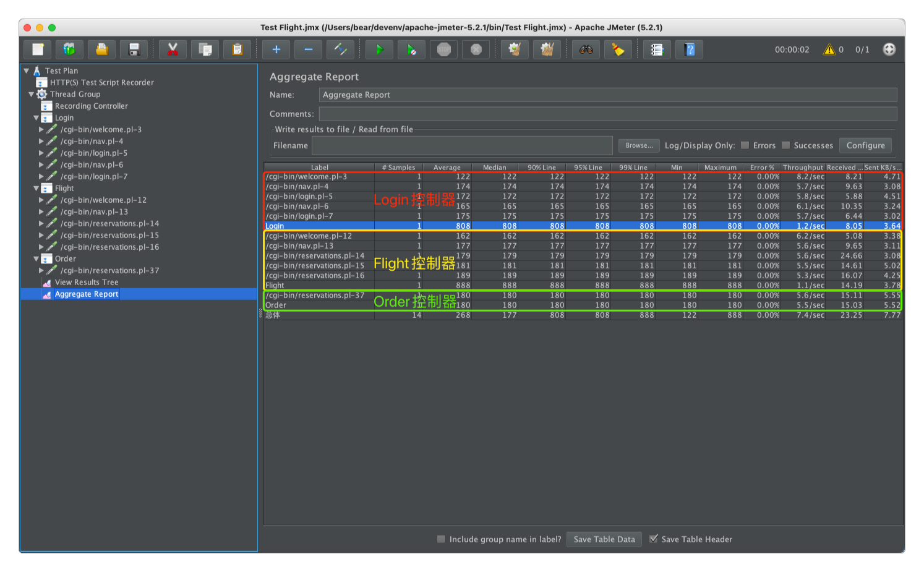Screen dimensions: 924x572
Task: Expand /cgi-bin/login.pl-5 tree node
Action: 41,153
